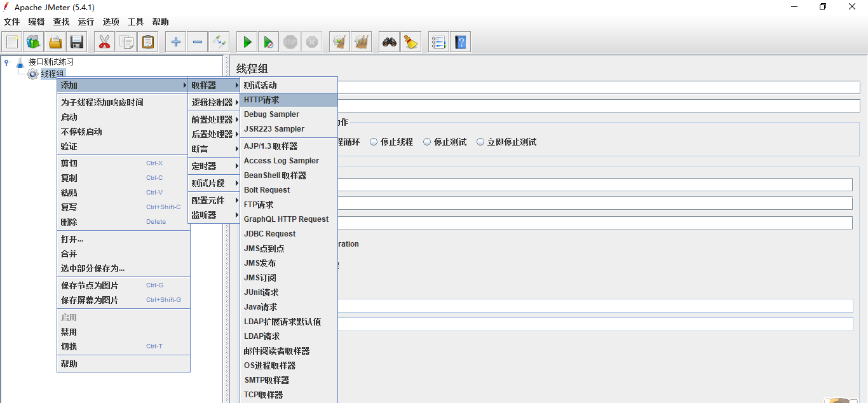Expand the 前置处理器 submenu
This screenshot has height=403, width=868.
214,120
